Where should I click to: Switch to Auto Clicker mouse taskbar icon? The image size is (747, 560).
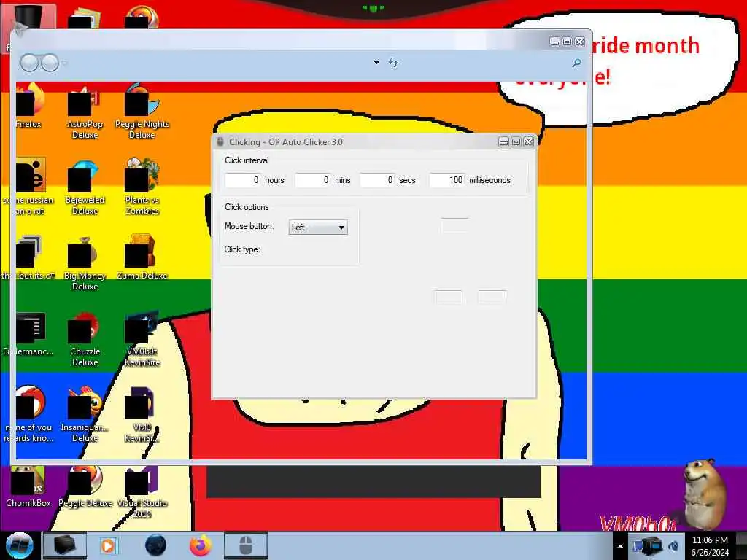pos(246,545)
